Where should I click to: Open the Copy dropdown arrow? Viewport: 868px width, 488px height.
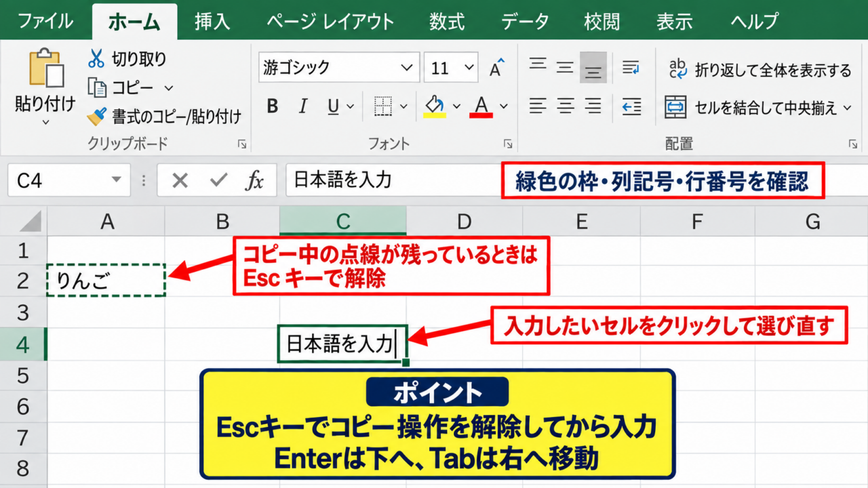click(x=169, y=88)
